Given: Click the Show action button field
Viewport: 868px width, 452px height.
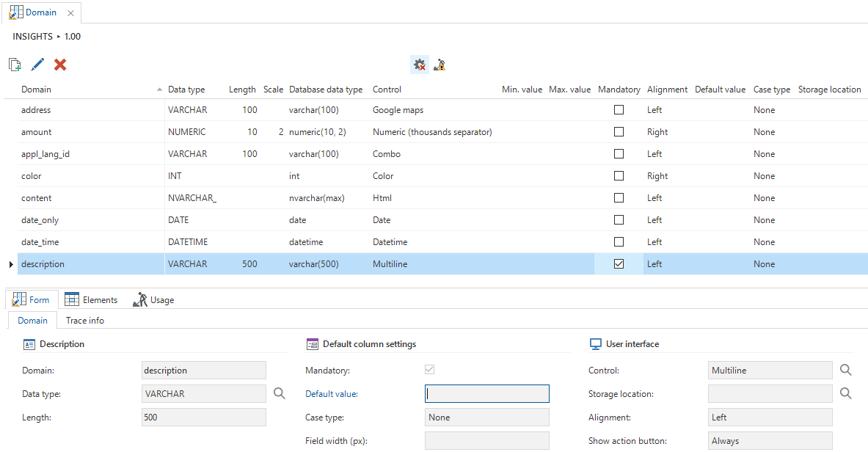Looking at the screenshot, I should (x=770, y=441).
